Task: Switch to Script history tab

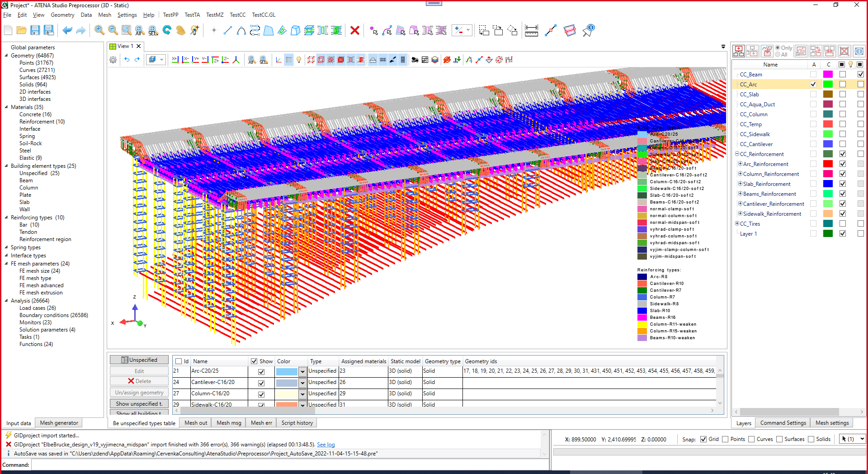Action: (x=297, y=423)
